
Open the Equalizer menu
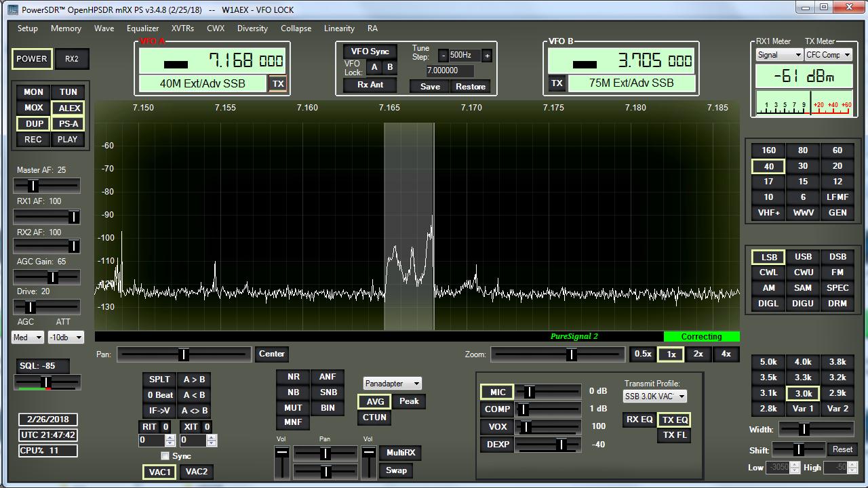point(142,28)
